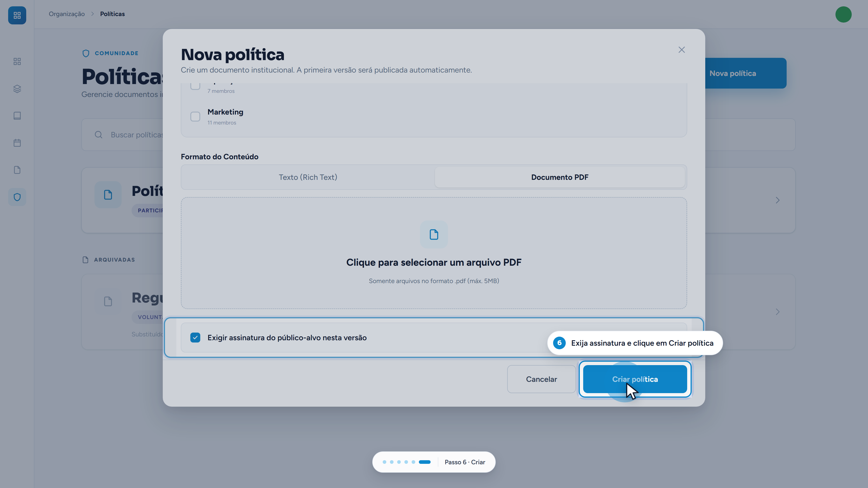This screenshot has width=868, height=488.
Task: Click the Cancelar button
Action: [x=541, y=379]
